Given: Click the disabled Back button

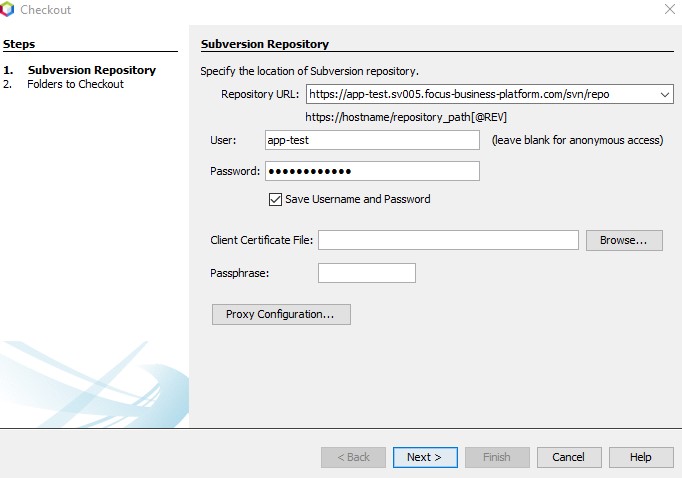Looking at the screenshot, I should click(x=353, y=458).
